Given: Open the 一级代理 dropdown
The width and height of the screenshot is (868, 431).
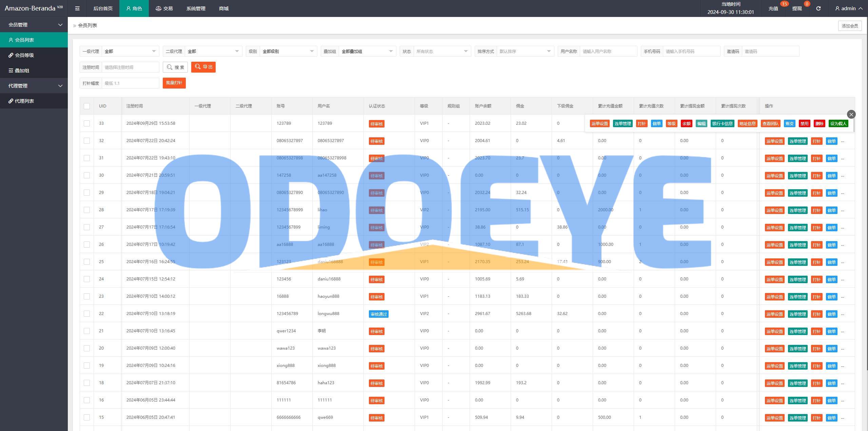Looking at the screenshot, I should coord(130,51).
